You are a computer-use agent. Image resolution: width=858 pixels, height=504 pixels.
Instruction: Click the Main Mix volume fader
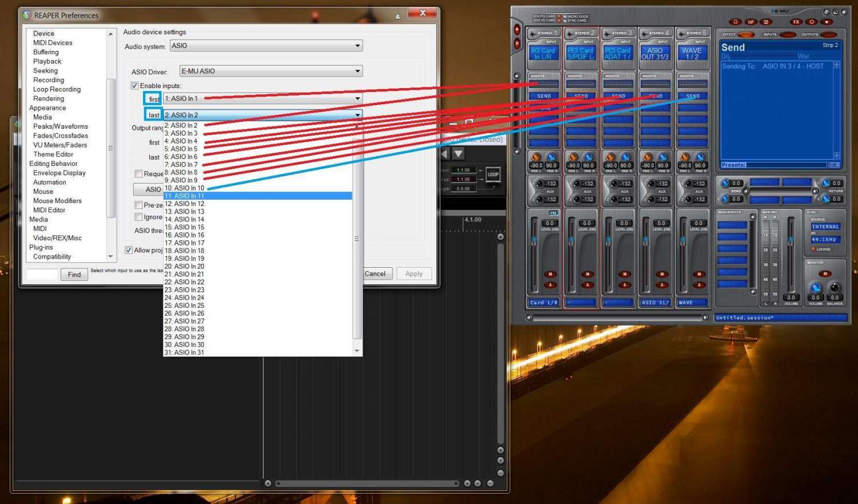[791, 240]
